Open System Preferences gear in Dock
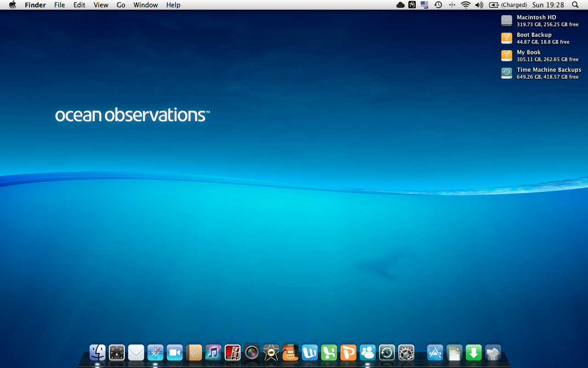This screenshot has height=368, width=588. pos(406,353)
